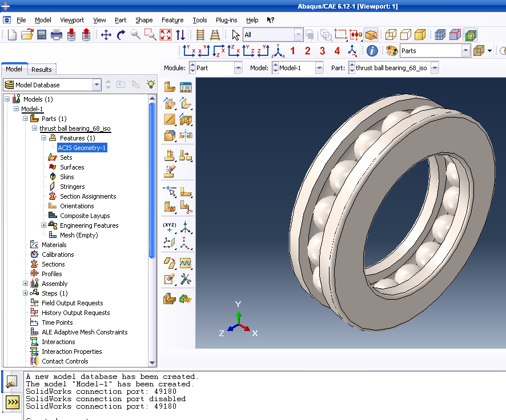The width and height of the screenshot is (506, 420).
Task: Click the Print icon
Action: coord(57,35)
